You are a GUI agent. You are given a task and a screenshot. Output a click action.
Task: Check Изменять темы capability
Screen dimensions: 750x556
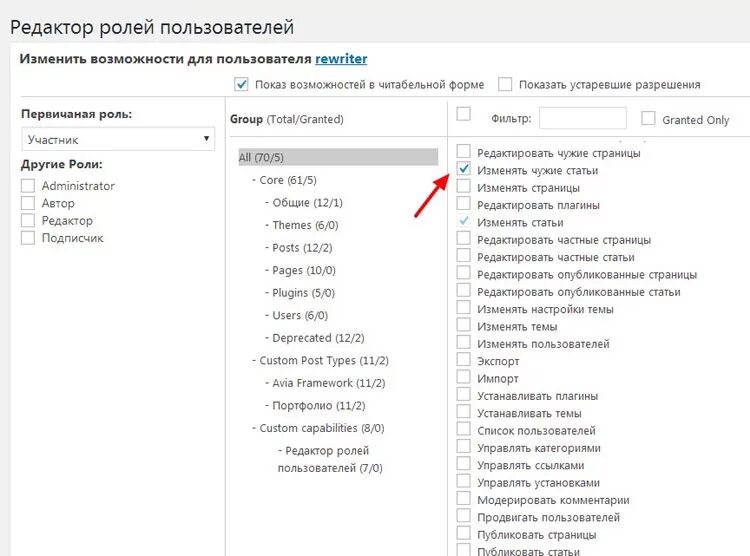(x=463, y=325)
